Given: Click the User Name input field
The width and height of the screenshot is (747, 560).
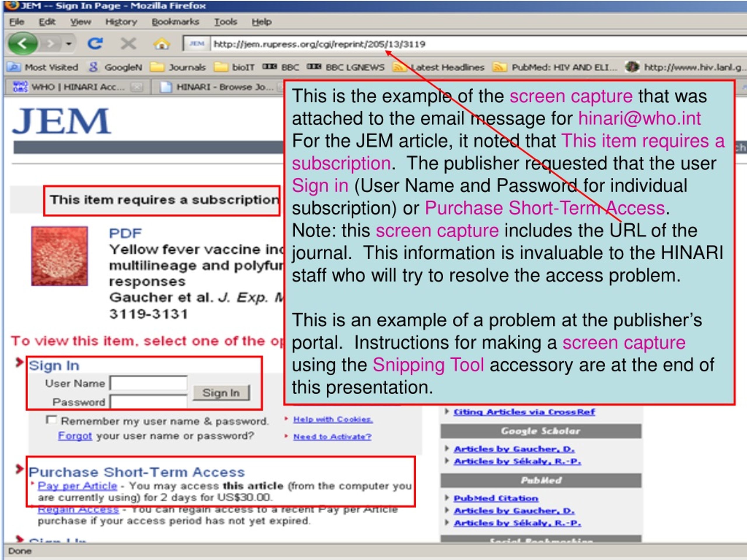Looking at the screenshot, I should pyautogui.click(x=149, y=384).
